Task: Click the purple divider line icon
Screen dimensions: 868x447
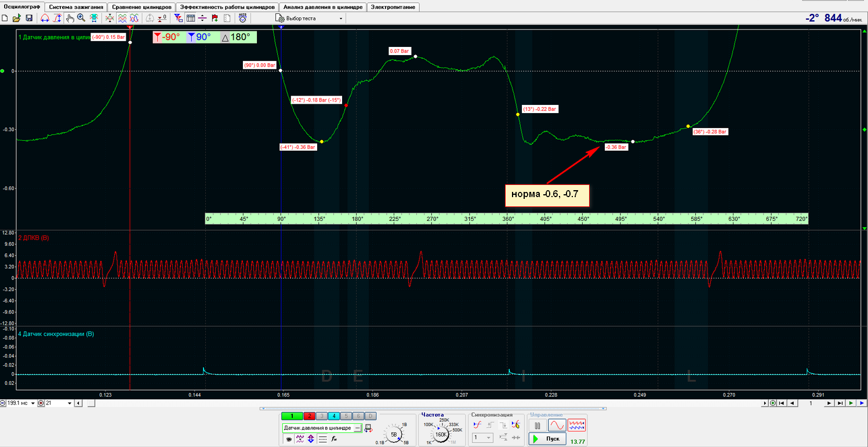Action: (202, 18)
